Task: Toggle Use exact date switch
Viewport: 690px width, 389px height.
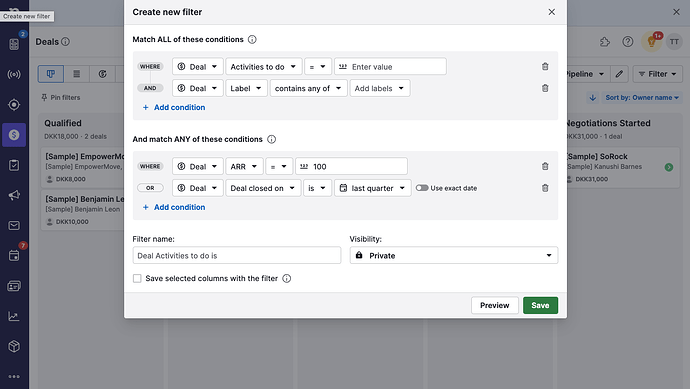Action: tap(422, 188)
